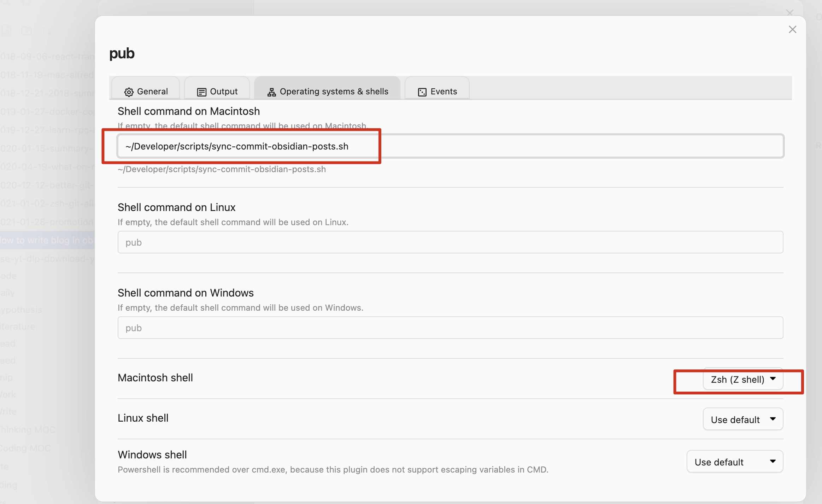The height and width of the screenshot is (504, 822).
Task: Select the Coding MOC sidebar item
Action: point(25,448)
